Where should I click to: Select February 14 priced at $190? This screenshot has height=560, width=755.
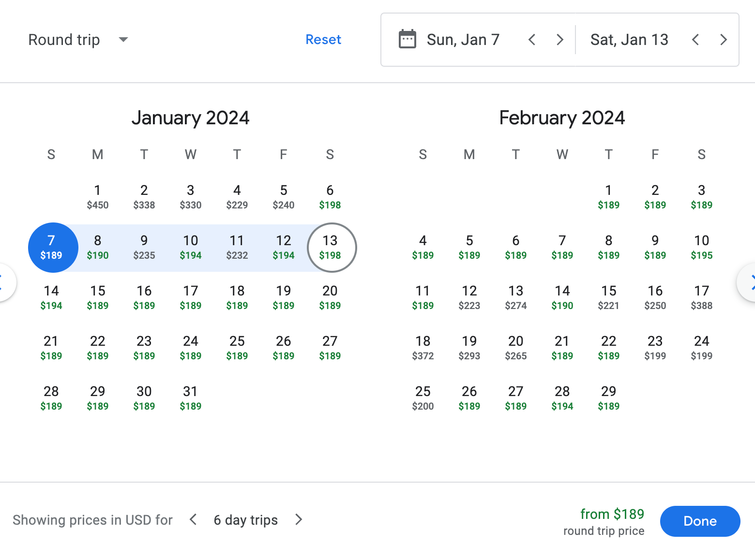click(562, 297)
